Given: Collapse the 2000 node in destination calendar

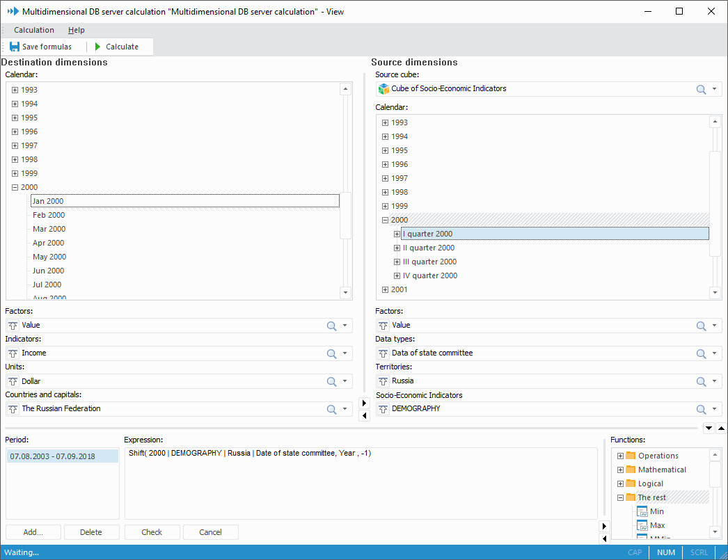Looking at the screenshot, I should coord(15,187).
